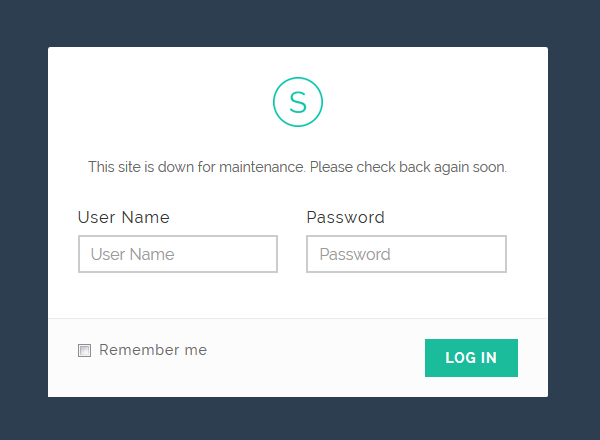Focus the User Name input field

pyautogui.click(x=178, y=254)
